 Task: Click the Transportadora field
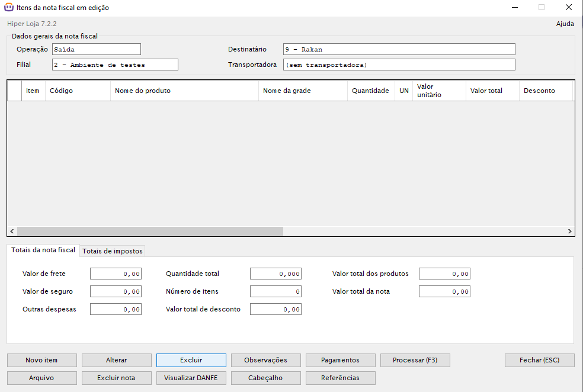coord(399,65)
